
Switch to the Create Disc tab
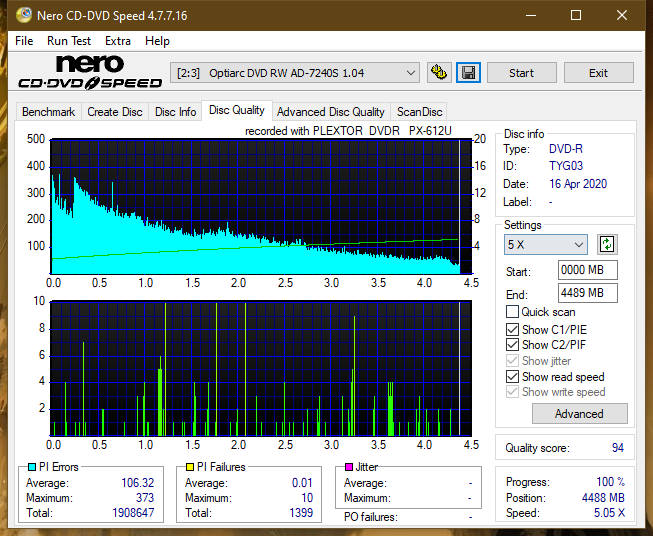(115, 112)
